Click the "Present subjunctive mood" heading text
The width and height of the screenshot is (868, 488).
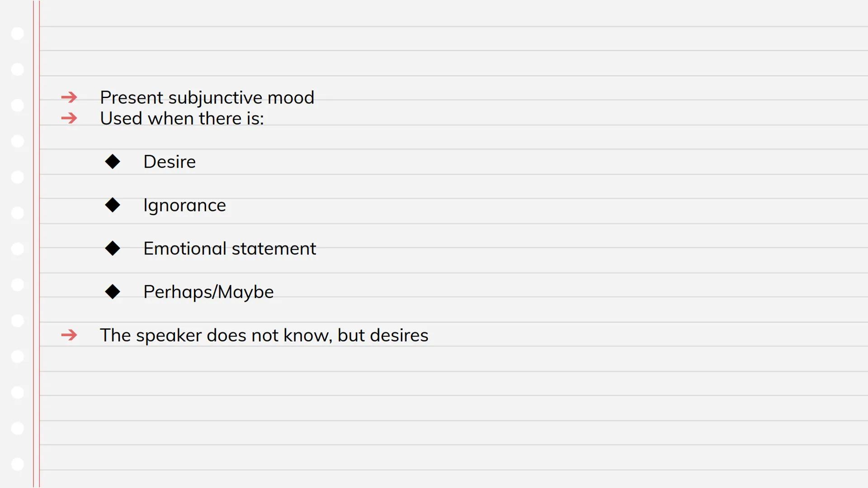click(207, 98)
